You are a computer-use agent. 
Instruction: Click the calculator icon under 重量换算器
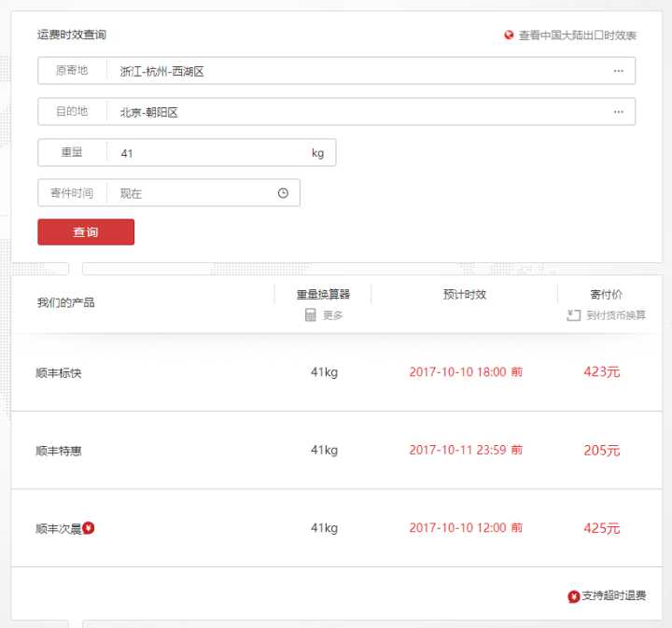(x=311, y=315)
